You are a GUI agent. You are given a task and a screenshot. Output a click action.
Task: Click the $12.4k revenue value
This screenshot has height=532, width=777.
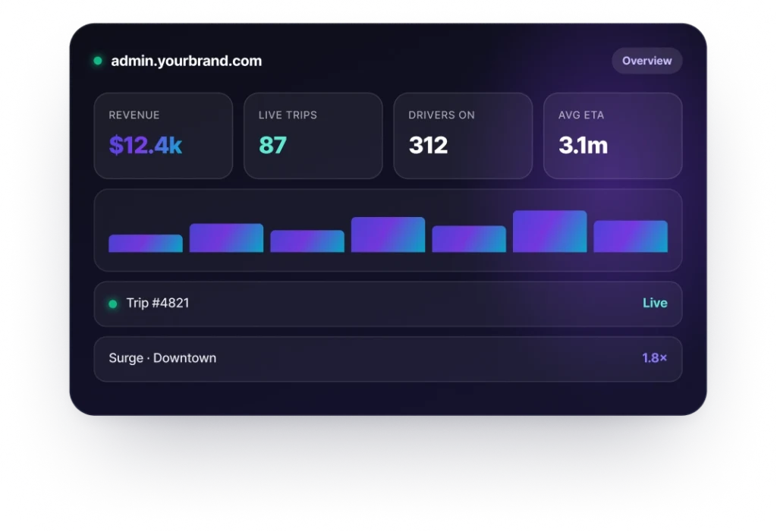tap(145, 145)
